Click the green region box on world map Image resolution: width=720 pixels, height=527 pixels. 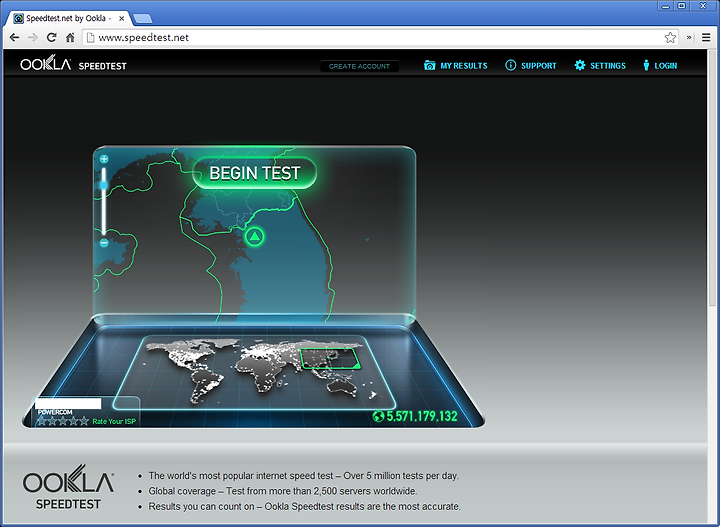pyautogui.click(x=330, y=359)
